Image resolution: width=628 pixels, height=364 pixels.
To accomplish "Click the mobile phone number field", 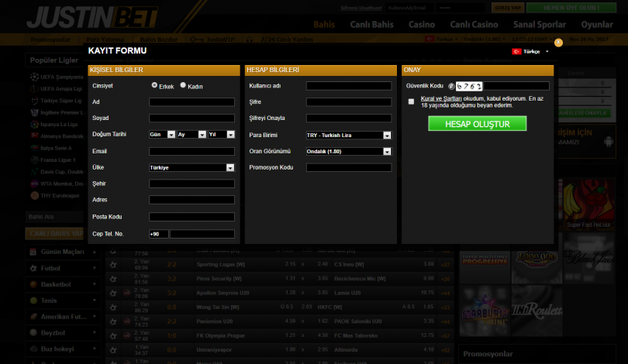I will tap(202, 234).
